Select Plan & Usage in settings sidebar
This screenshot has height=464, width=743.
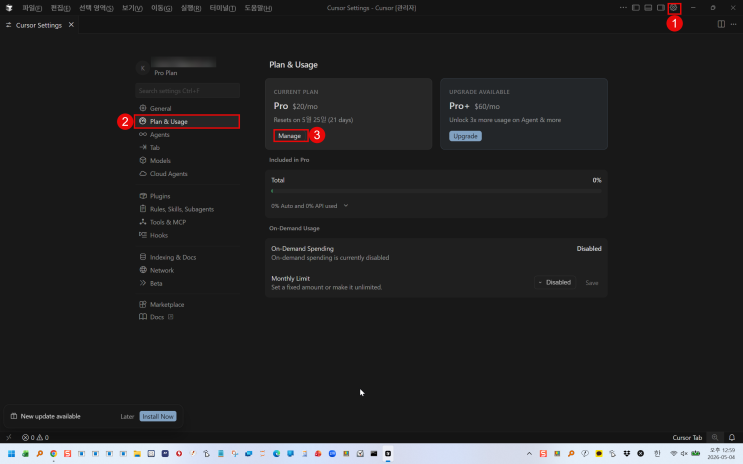click(188, 121)
